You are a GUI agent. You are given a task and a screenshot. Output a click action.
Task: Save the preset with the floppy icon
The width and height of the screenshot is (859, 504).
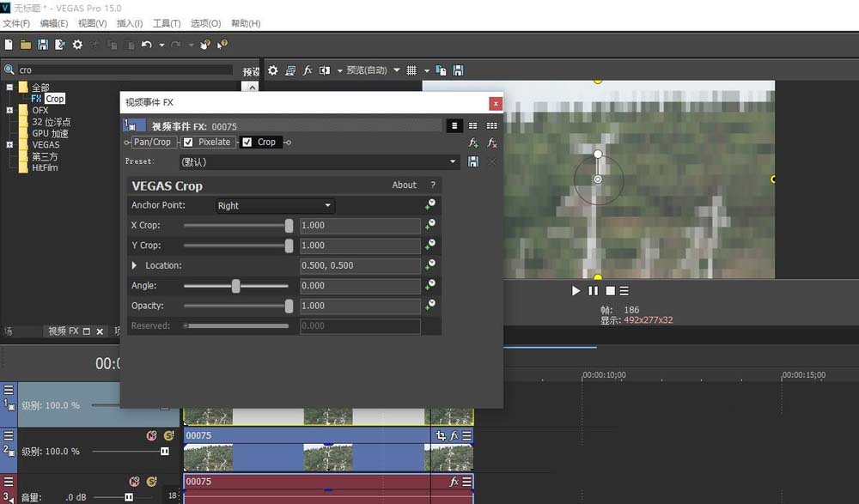tap(473, 161)
